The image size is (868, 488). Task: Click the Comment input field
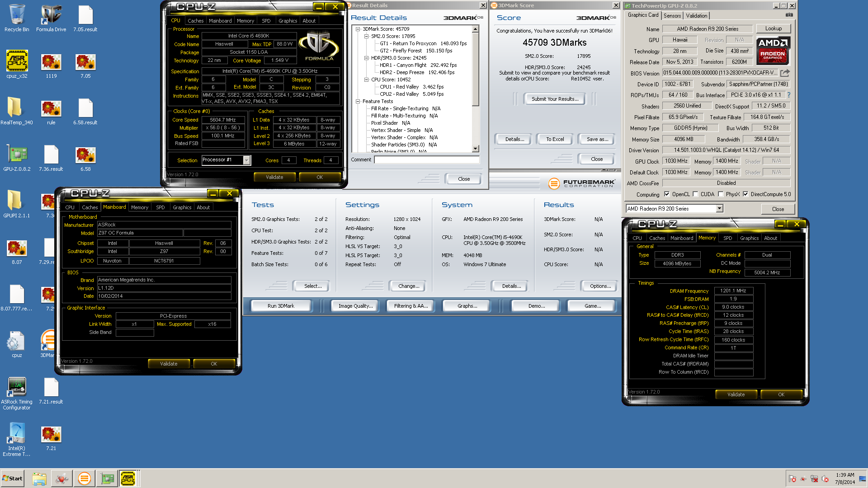(426, 160)
